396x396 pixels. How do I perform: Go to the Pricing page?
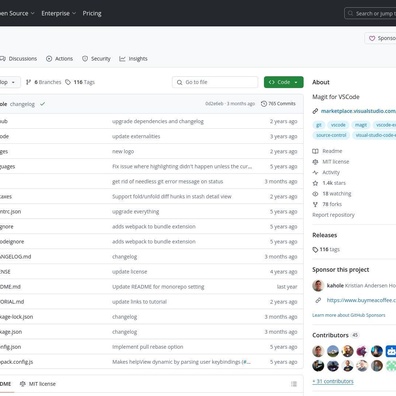pyautogui.click(x=92, y=13)
